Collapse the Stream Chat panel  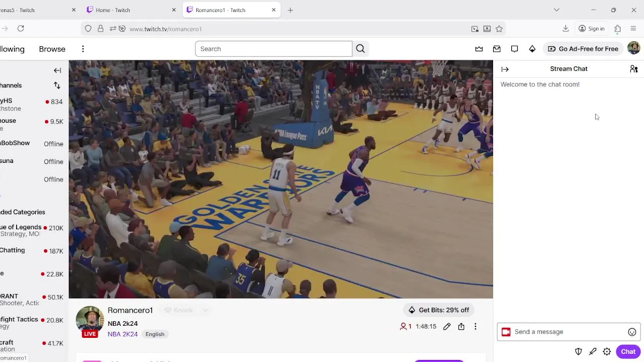tap(505, 69)
